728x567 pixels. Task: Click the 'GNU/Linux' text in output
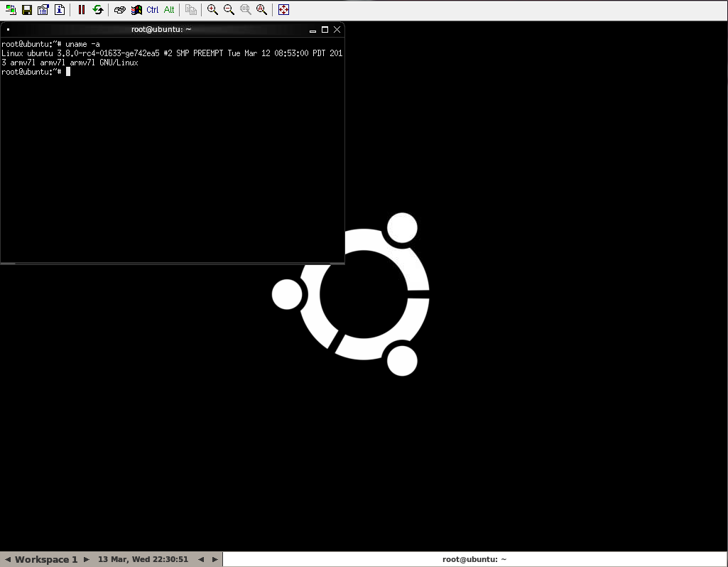[x=119, y=63]
